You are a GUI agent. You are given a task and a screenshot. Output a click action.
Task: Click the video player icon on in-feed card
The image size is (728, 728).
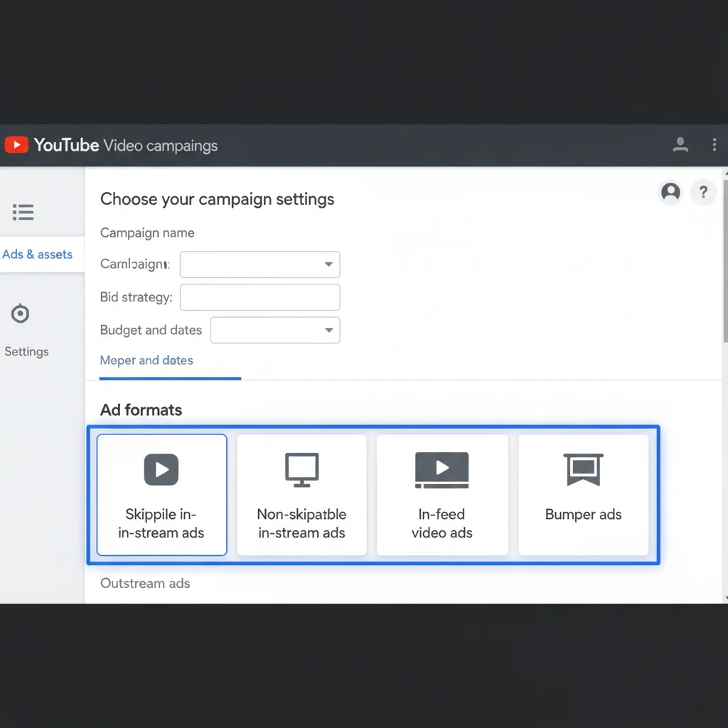(442, 470)
